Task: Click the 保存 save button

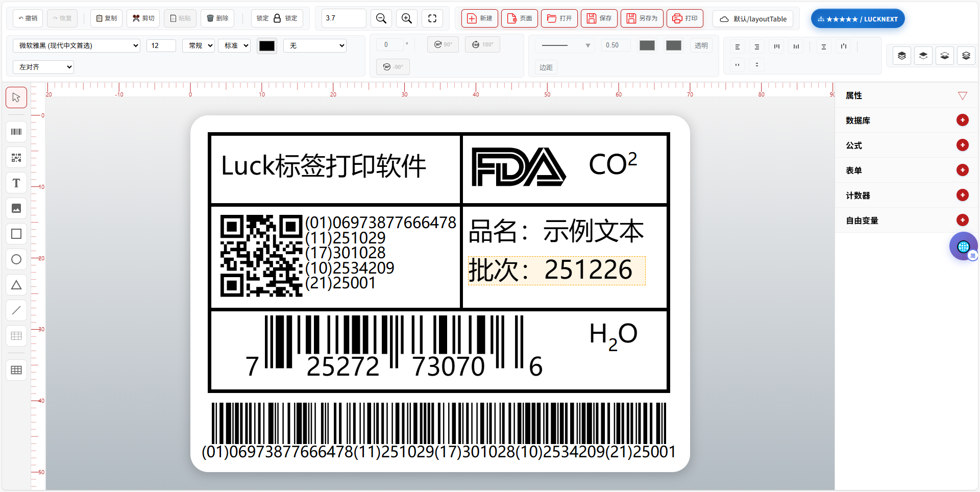Action: [x=599, y=18]
